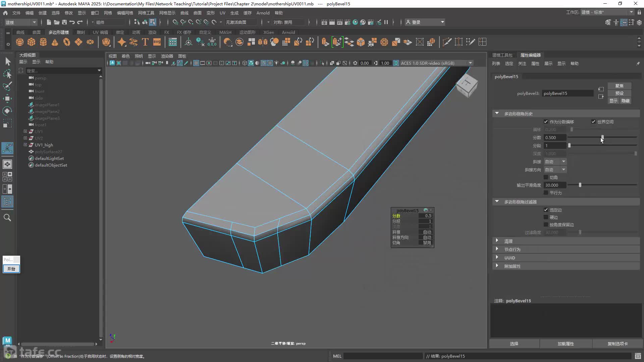Click the 分数 slider handle
The image size is (644, 362).
(x=602, y=137)
